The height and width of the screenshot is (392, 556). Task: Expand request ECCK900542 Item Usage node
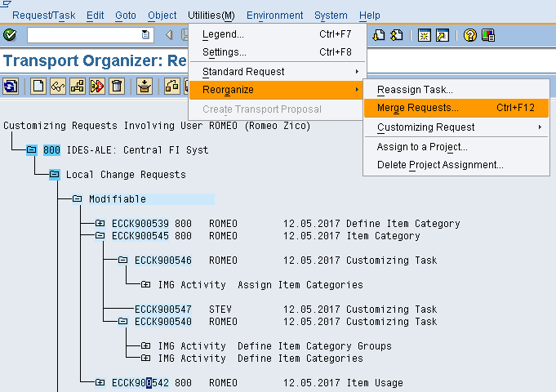100,383
